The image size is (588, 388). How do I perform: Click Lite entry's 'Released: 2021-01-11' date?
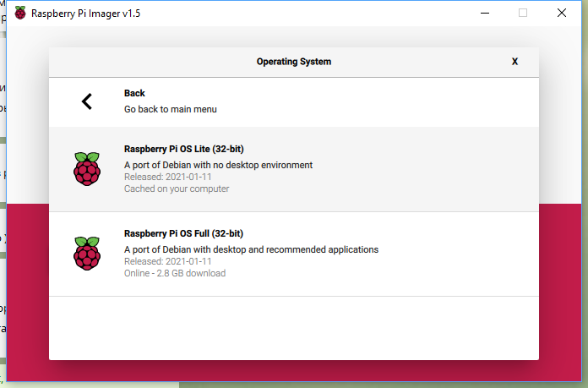(167, 177)
